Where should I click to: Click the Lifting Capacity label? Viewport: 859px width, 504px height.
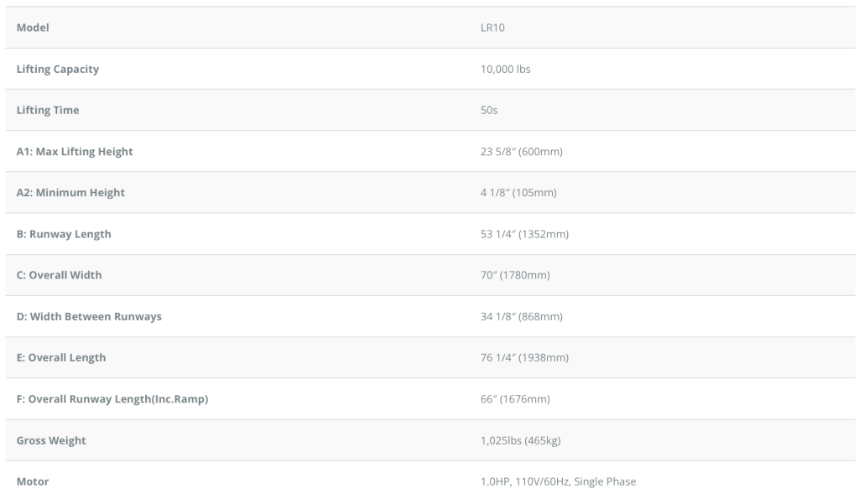58,69
